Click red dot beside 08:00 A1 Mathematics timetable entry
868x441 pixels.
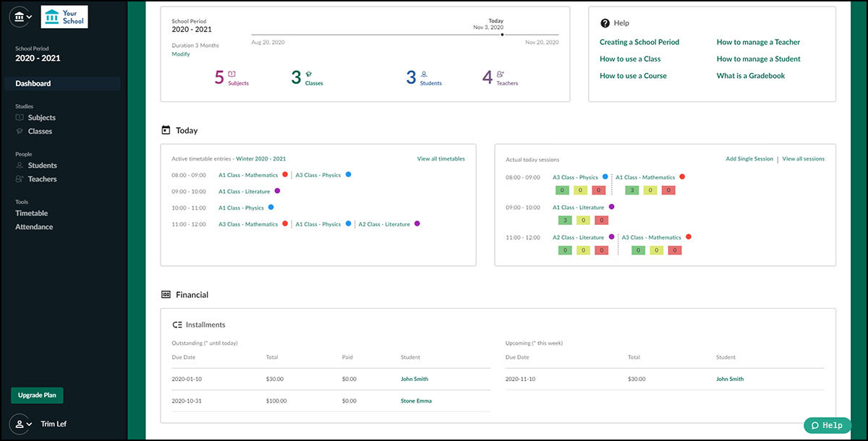tap(285, 174)
